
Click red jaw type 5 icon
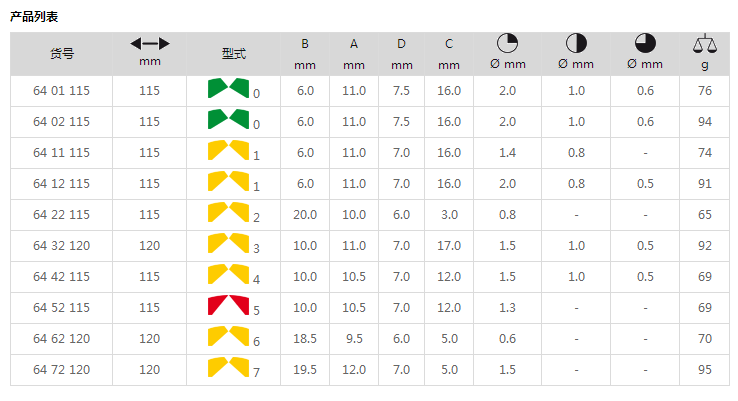pyautogui.click(x=228, y=305)
